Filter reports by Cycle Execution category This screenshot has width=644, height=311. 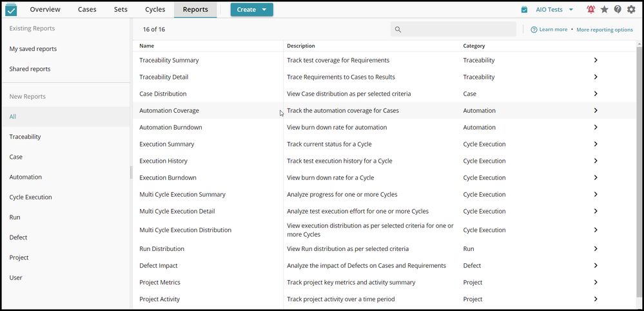[30, 197]
